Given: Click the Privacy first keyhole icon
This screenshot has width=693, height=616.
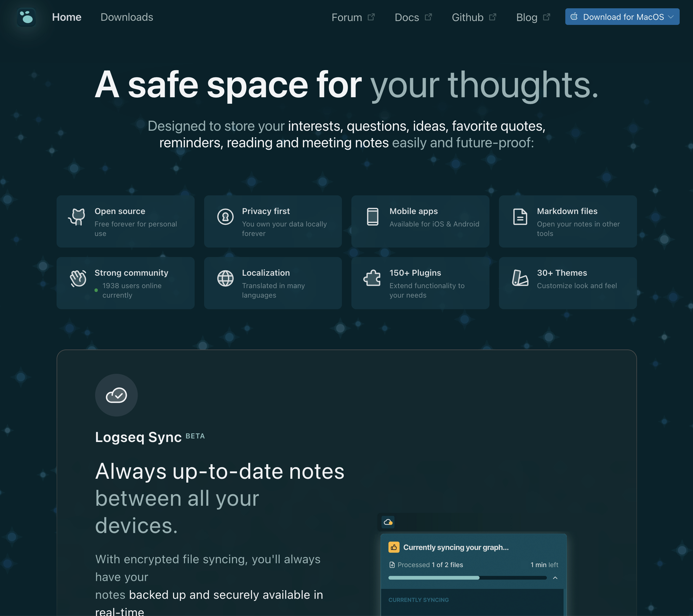Looking at the screenshot, I should click(x=225, y=217).
